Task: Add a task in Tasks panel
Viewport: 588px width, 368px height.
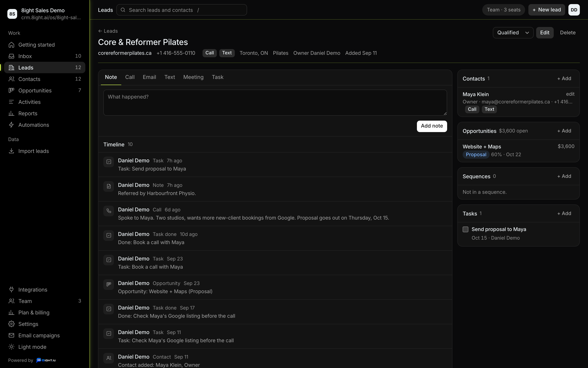Action: (x=564, y=213)
